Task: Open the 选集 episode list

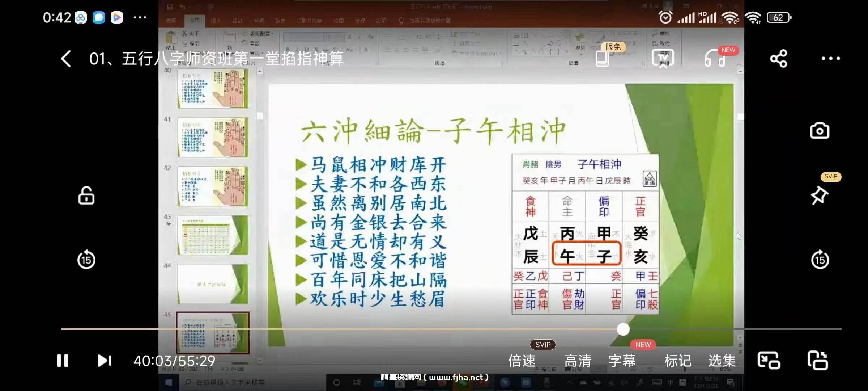Action: click(722, 361)
